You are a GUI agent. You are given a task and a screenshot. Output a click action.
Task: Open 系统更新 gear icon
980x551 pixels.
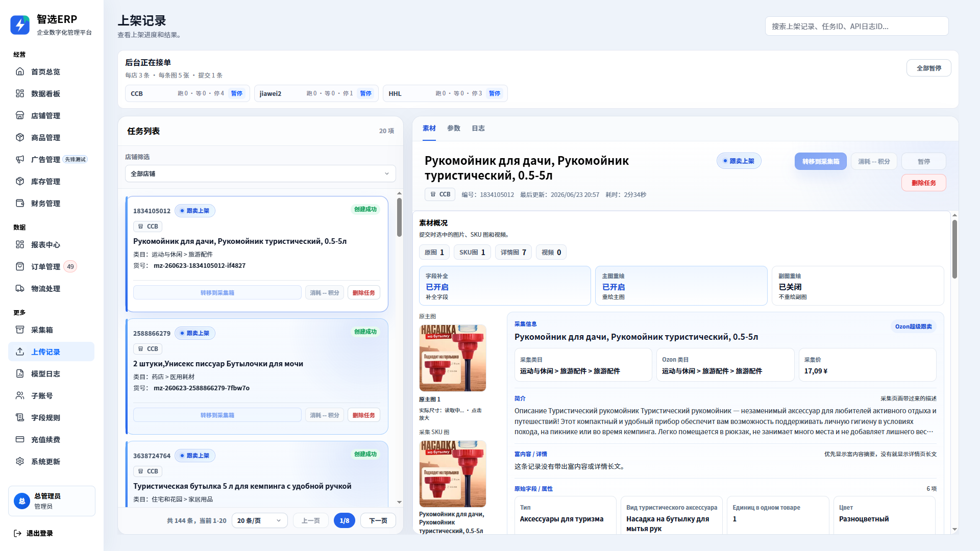[x=20, y=461]
